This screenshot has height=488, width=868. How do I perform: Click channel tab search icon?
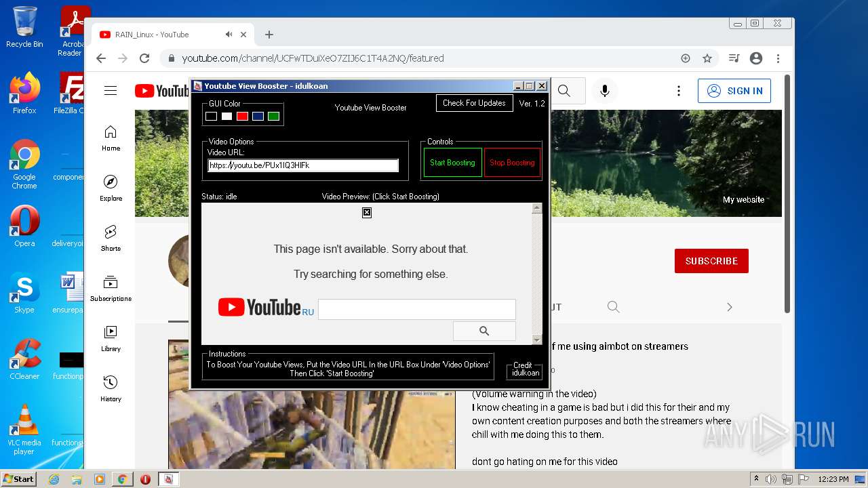(614, 307)
